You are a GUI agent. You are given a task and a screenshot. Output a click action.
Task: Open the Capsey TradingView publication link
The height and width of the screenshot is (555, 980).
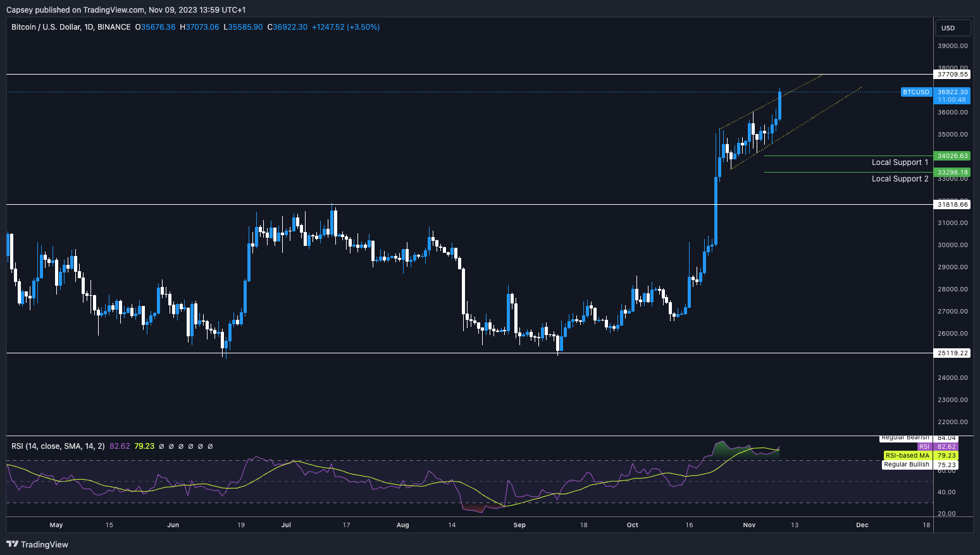click(19, 9)
